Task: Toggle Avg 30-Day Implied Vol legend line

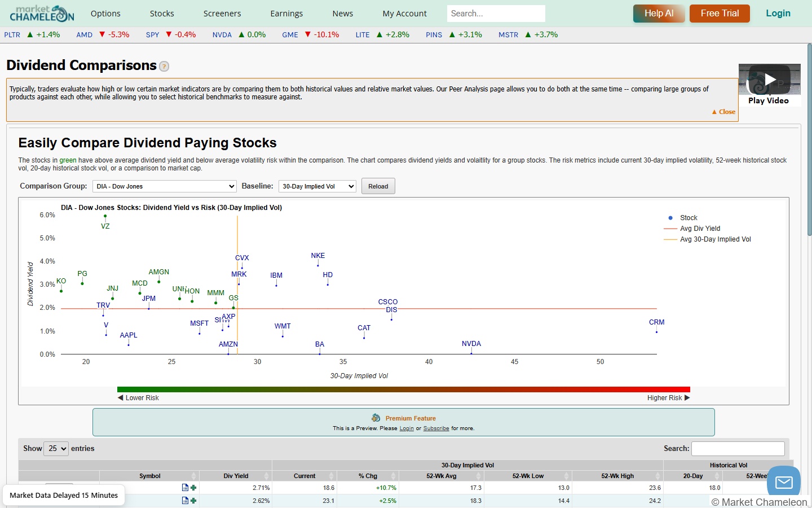Action: (708, 239)
